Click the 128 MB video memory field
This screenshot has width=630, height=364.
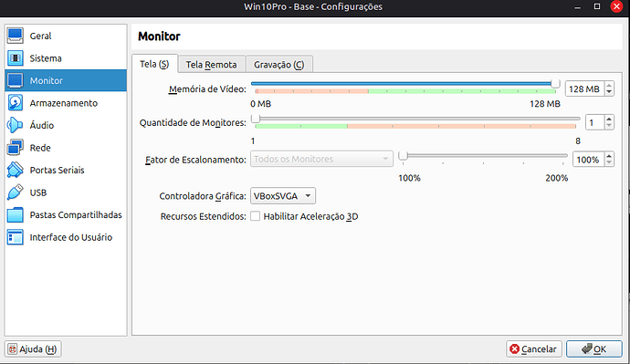[x=584, y=88]
